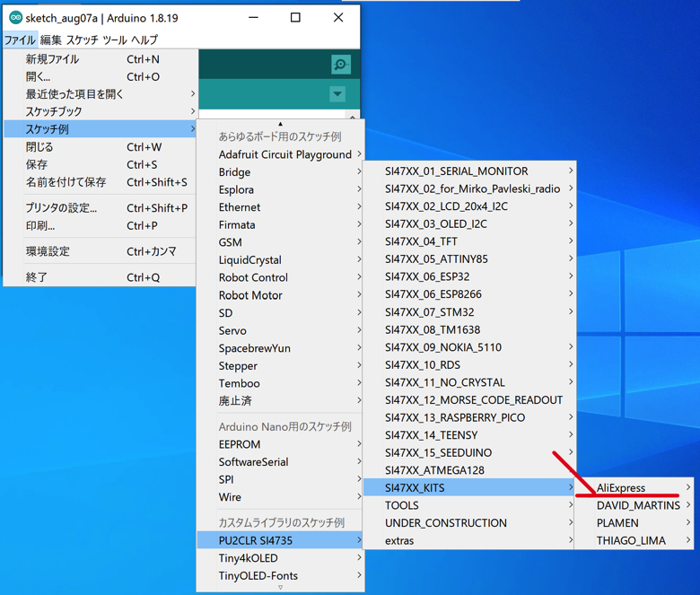Open AliExpress kits submenu
700x595 pixels.
tap(634, 488)
